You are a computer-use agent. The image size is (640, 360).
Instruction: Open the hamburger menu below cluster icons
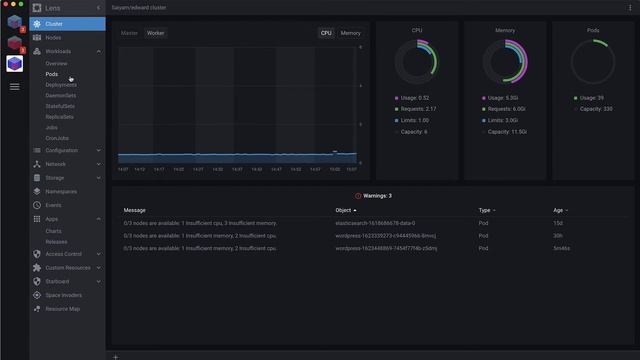[x=14, y=87]
